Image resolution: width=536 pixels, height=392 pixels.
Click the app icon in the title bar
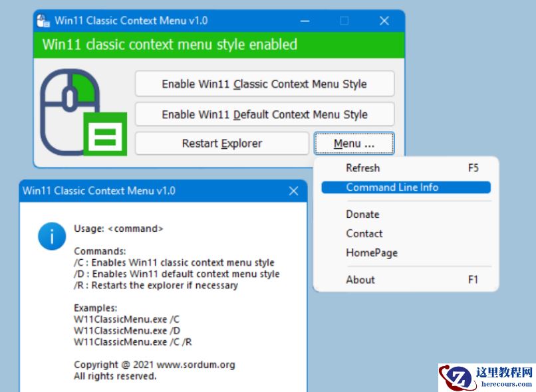43,21
